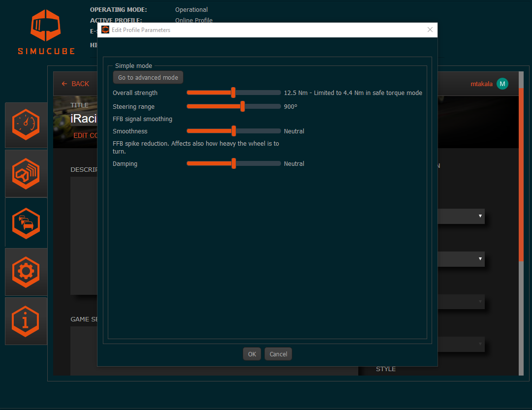Close the Edit Profile Parameters dialog

pyautogui.click(x=430, y=30)
